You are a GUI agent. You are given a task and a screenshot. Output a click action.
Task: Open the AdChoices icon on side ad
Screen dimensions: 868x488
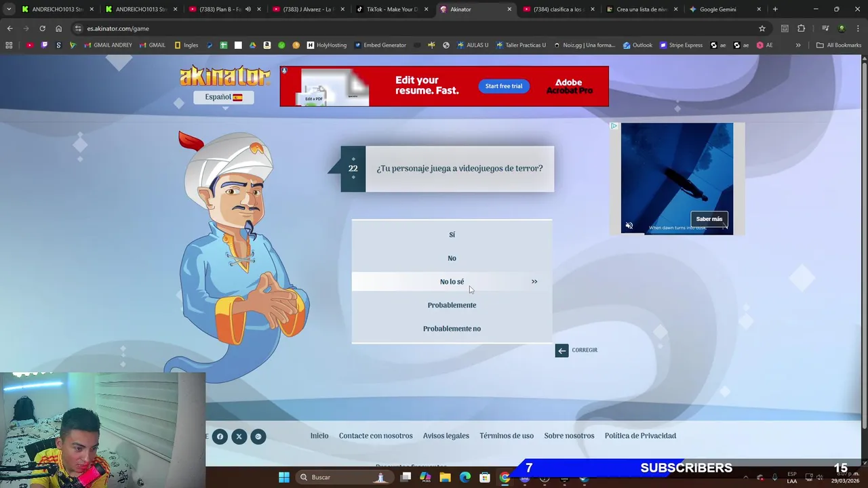(614, 126)
